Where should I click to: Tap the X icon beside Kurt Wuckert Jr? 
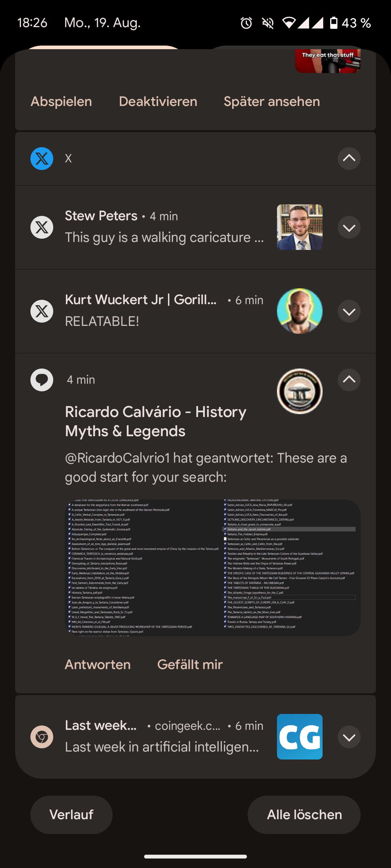[x=42, y=311]
